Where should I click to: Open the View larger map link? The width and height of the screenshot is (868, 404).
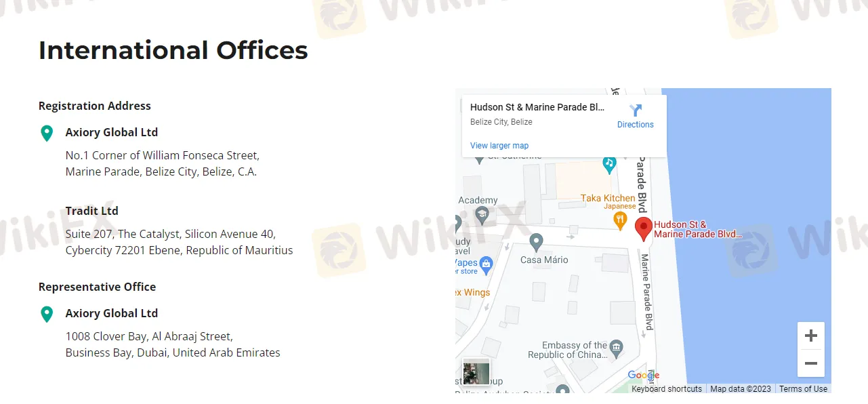499,146
